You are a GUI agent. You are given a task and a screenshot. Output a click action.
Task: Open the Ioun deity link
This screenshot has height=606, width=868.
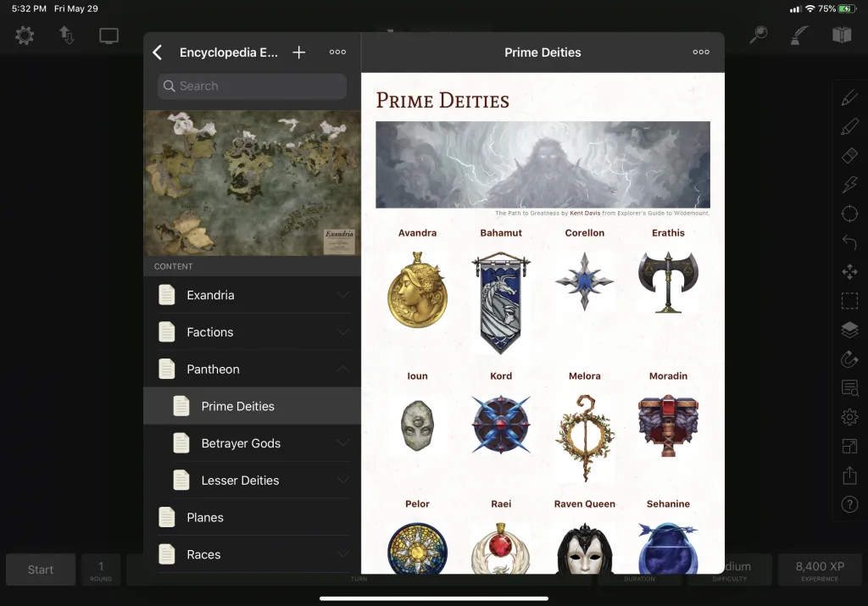[x=417, y=375]
